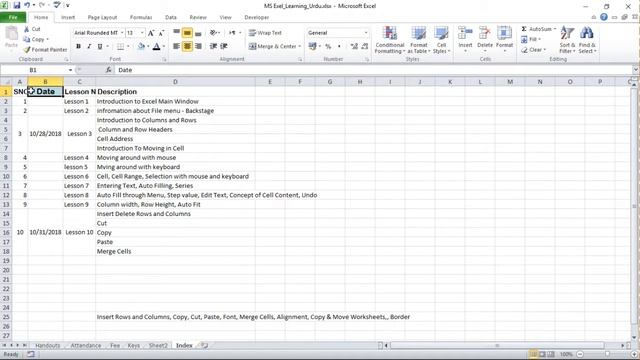Viewport: 640px width, 360px height.
Task: Toggle Italic formatting
Action: coord(89,47)
